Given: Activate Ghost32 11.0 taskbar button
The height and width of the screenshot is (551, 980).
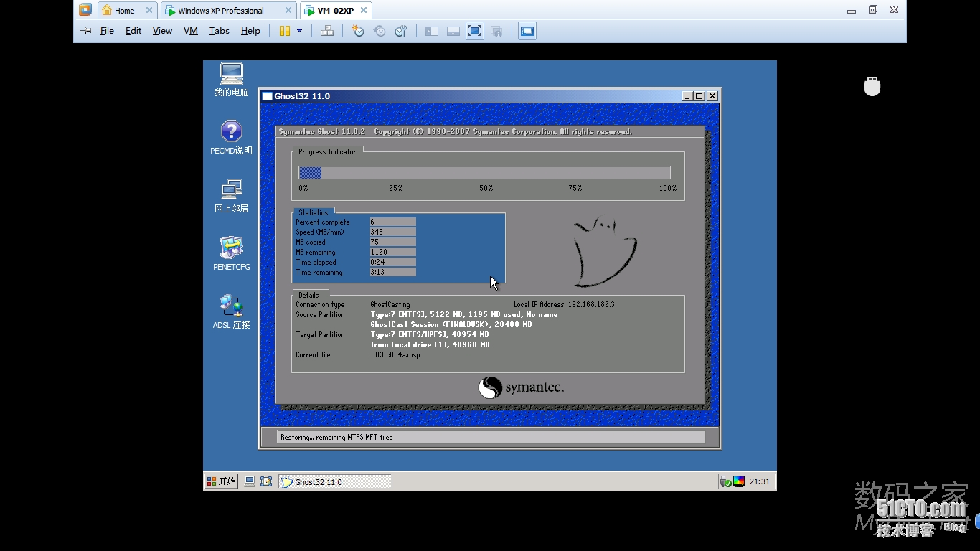Looking at the screenshot, I should click(x=335, y=481).
